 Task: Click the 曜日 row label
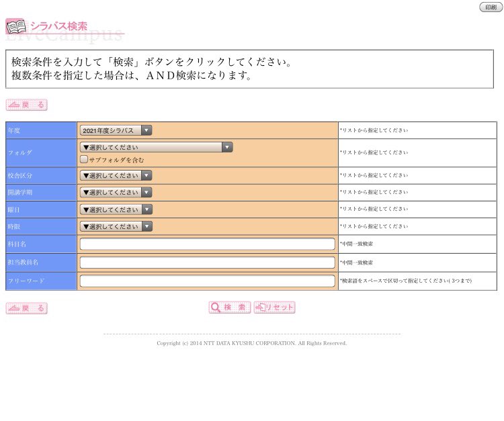[x=14, y=209]
